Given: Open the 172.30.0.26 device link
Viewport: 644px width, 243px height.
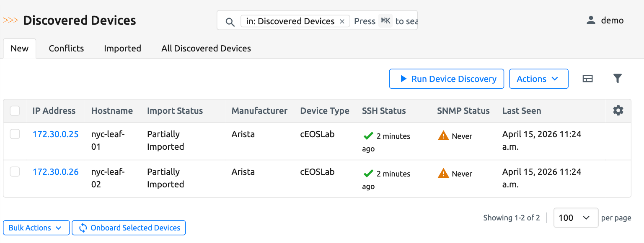Looking at the screenshot, I should tap(56, 172).
